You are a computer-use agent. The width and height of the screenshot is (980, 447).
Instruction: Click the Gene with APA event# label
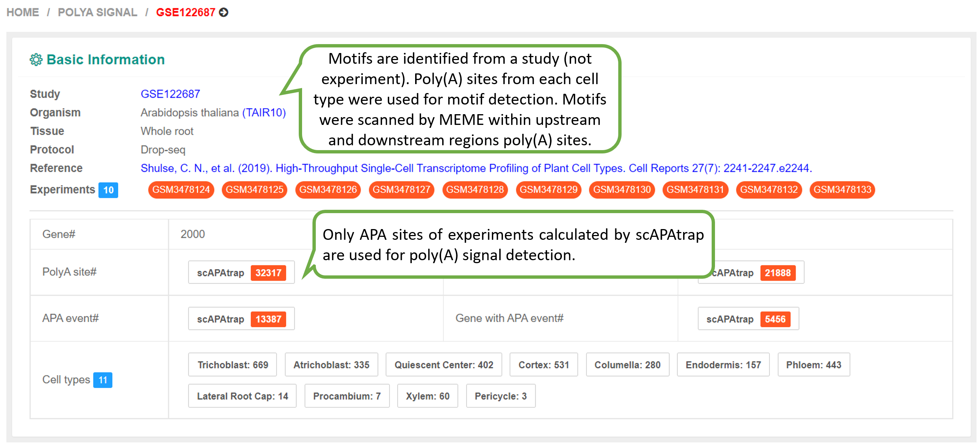tap(509, 318)
